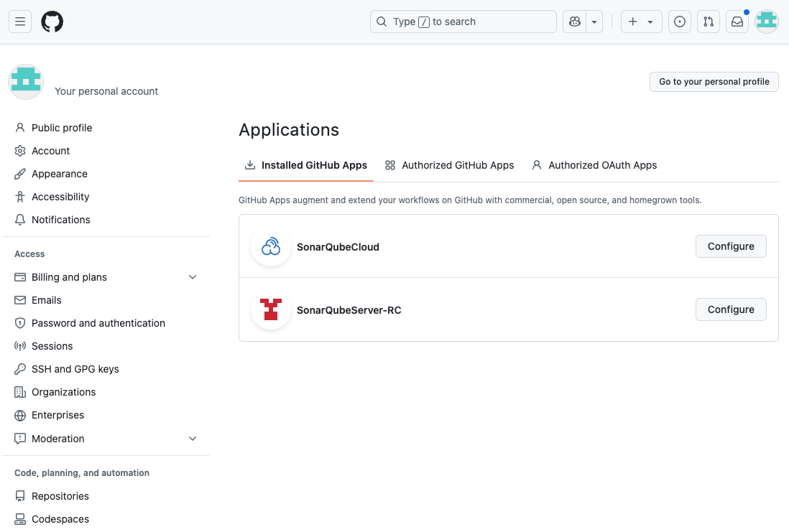Click Go to your personal profile
Screen dimensions: 789x532
714,81
